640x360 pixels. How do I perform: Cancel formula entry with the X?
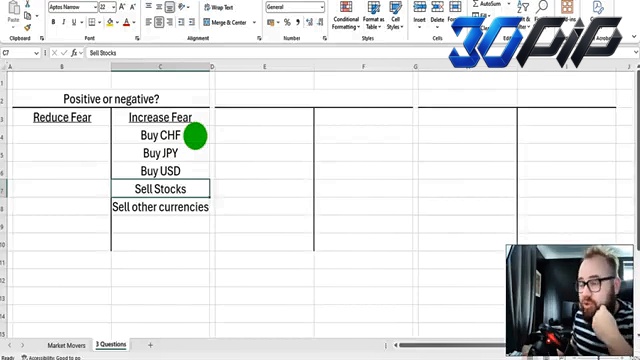pos(54,53)
